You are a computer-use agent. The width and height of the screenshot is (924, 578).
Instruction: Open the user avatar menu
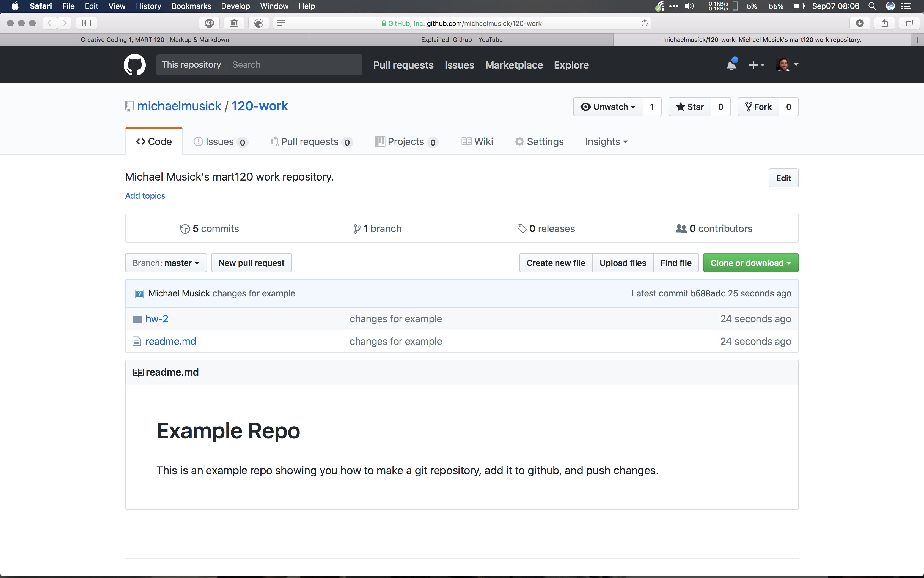point(787,65)
